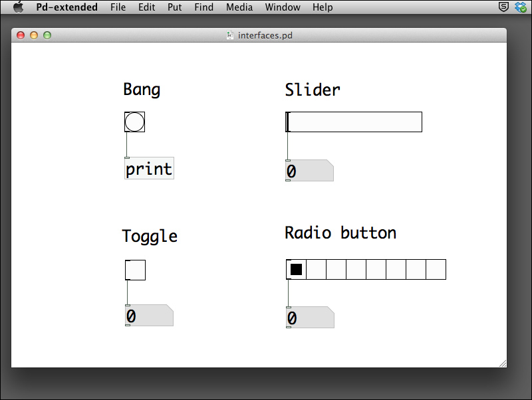
Task: Open the Help menu
Action: point(323,7)
